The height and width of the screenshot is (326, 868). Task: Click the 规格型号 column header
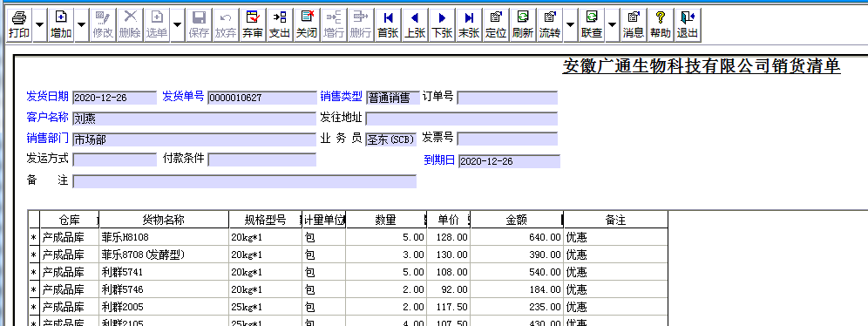(x=266, y=220)
